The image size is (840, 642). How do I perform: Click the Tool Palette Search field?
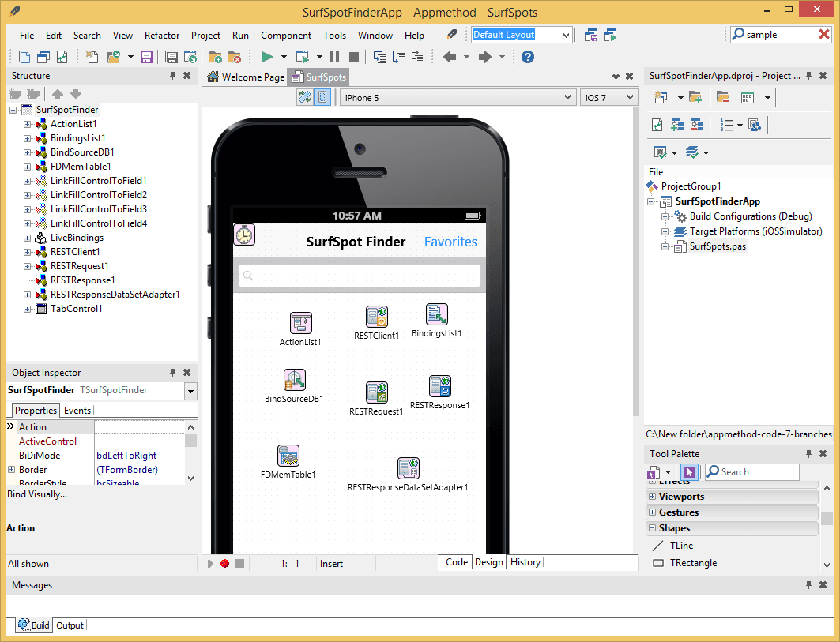coord(751,471)
